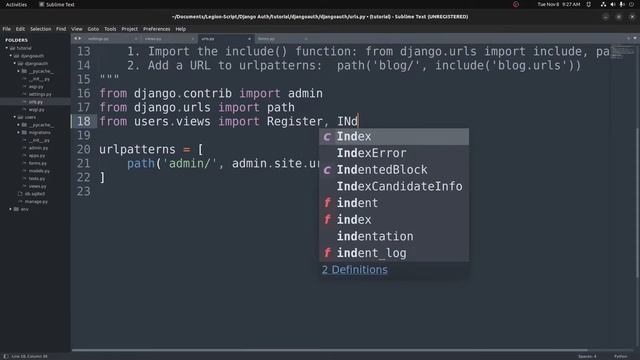
Task: Expand __pycache__ folder under users
Action: 18,125
